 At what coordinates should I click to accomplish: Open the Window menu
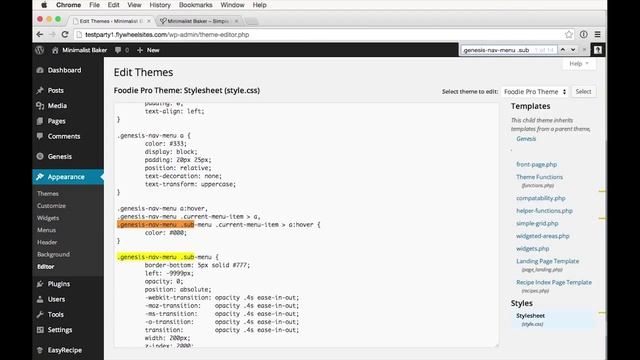232,5
